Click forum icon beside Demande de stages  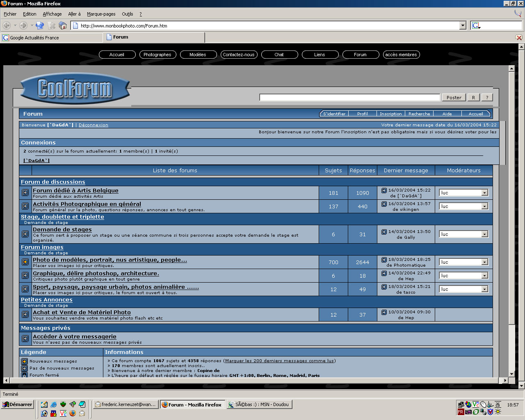point(25,234)
